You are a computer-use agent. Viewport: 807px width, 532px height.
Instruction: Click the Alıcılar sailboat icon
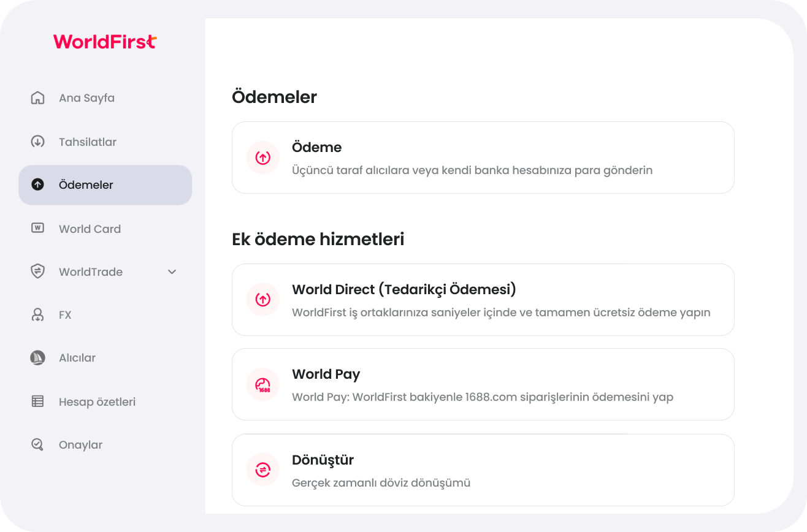tap(37, 358)
